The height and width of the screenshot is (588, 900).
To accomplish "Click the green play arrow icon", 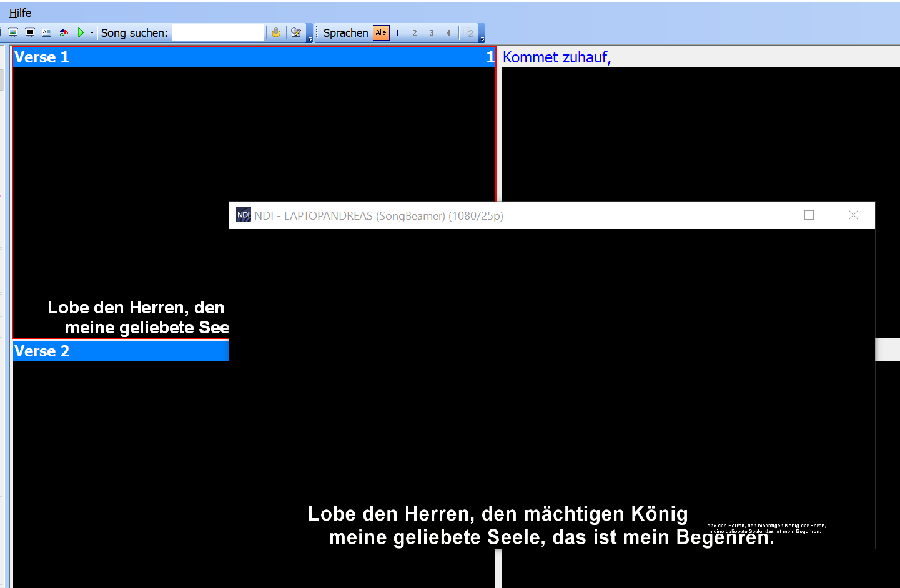I will tap(81, 32).
